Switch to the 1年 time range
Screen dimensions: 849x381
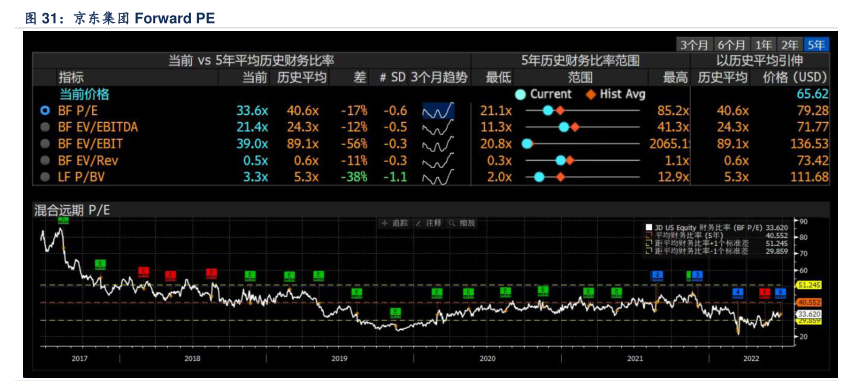[x=763, y=45]
